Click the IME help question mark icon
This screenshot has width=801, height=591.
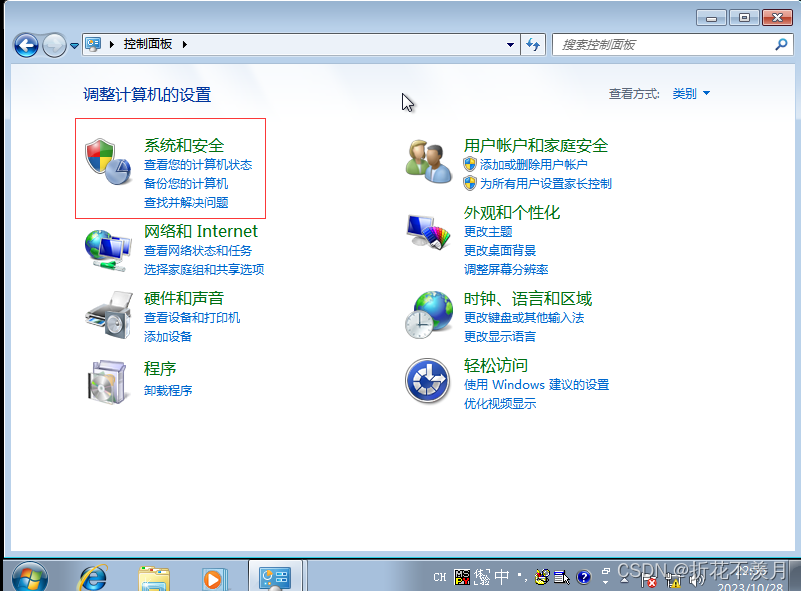click(x=583, y=577)
